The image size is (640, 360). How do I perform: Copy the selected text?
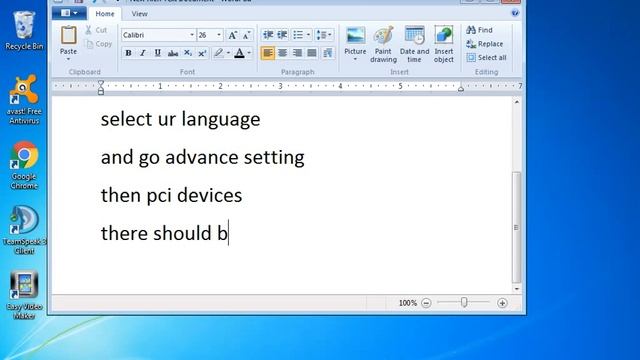click(x=98, y=44)
